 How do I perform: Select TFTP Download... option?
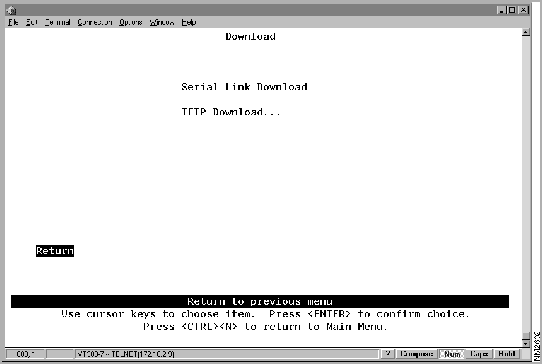click(231, 112)
